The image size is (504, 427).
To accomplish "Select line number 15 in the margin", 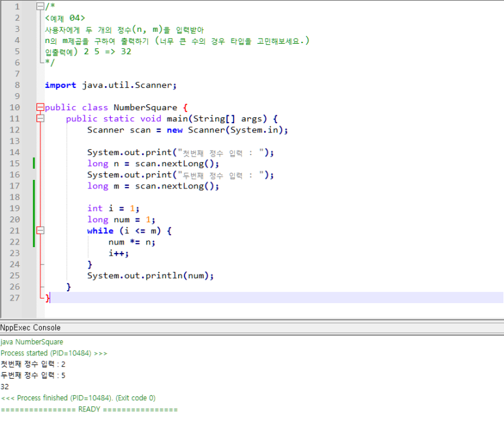I will pyautogui.click(x=14, y=164).
